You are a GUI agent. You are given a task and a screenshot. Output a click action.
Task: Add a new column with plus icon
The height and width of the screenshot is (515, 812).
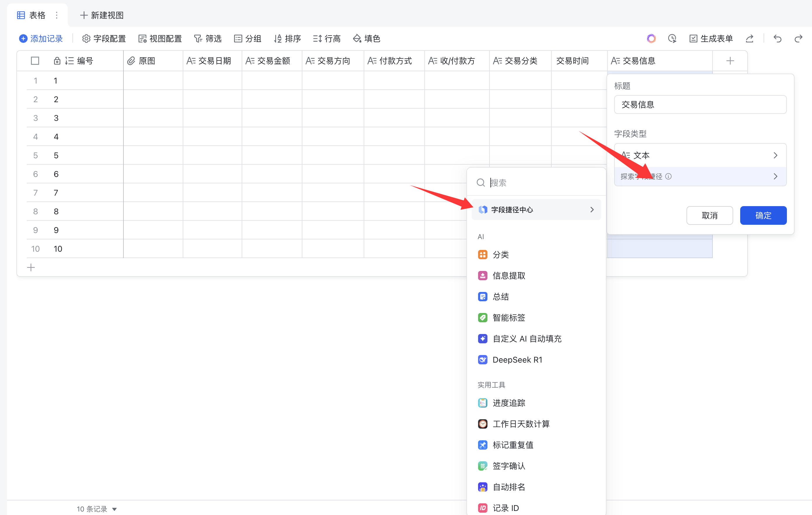coord(730,61)
